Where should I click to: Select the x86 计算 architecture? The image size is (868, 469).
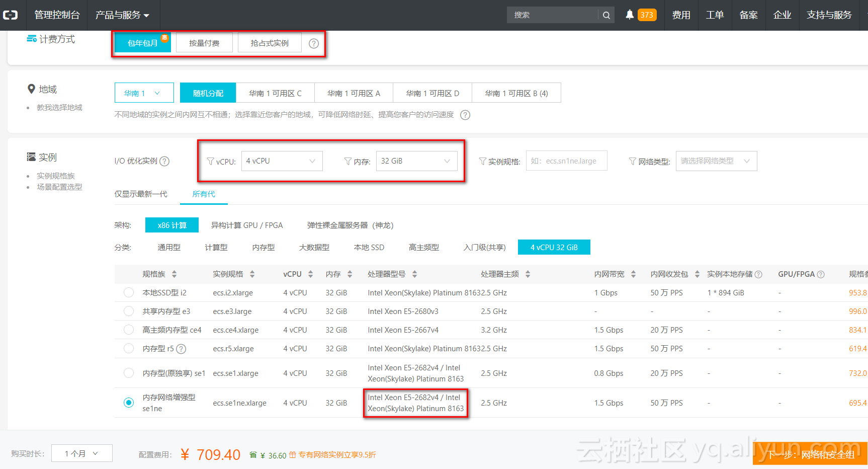[x=172, y=225]
